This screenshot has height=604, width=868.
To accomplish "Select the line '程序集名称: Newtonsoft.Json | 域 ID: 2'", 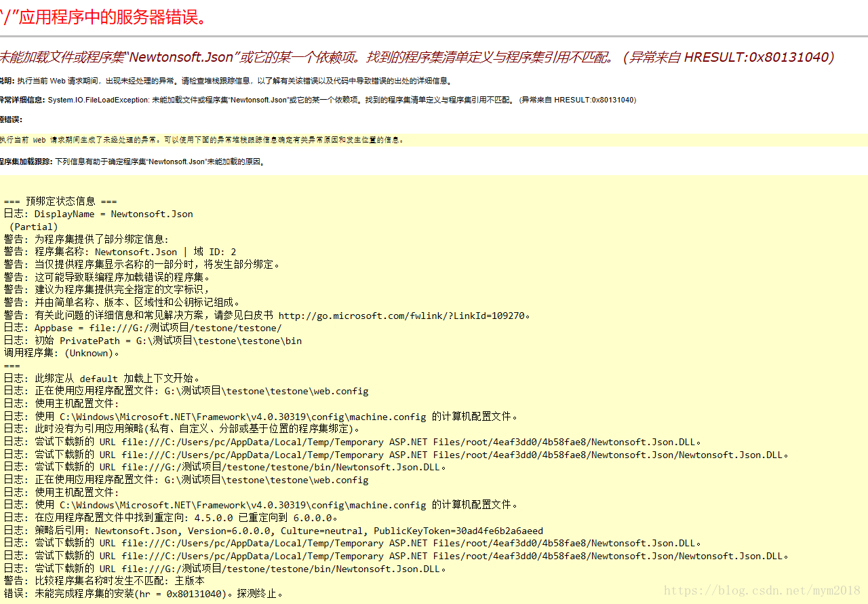I will (x=120, y=252).
